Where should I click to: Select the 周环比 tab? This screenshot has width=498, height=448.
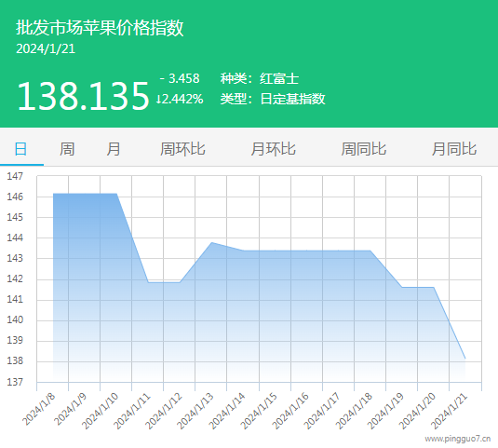coord(182,149)
